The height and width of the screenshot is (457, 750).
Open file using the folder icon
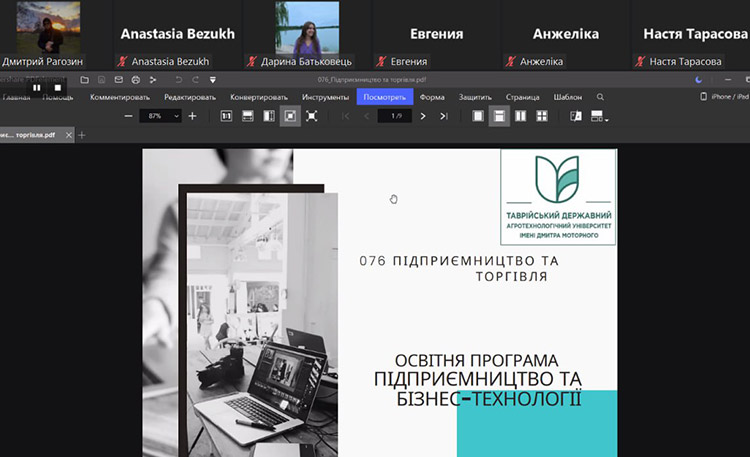tap(84, 80)
